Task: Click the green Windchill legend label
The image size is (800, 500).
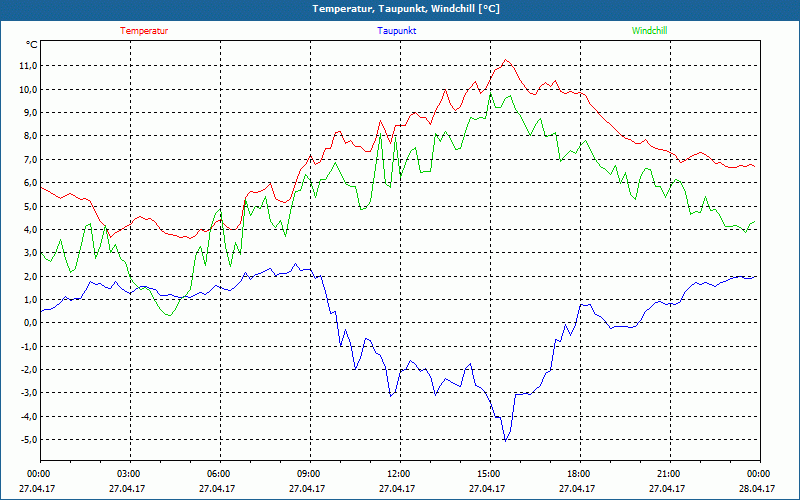Action: 649,31
